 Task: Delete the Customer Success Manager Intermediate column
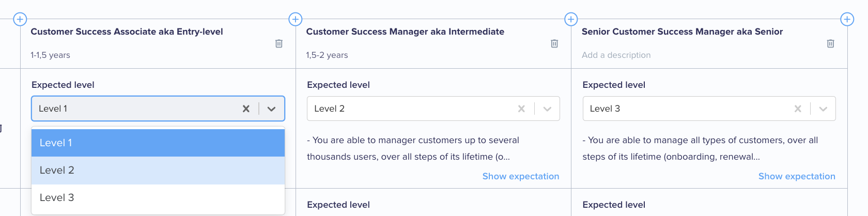554,44
